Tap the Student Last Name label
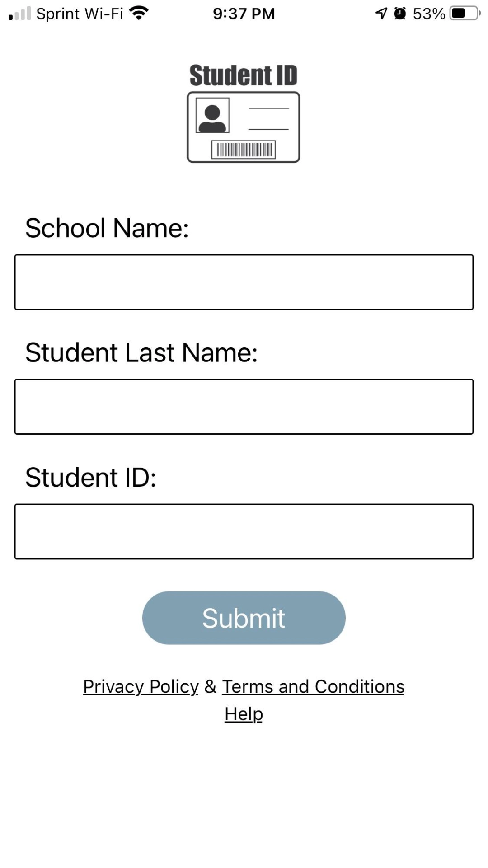This screenshot has width=488, height=868. [x=141, y=352]
